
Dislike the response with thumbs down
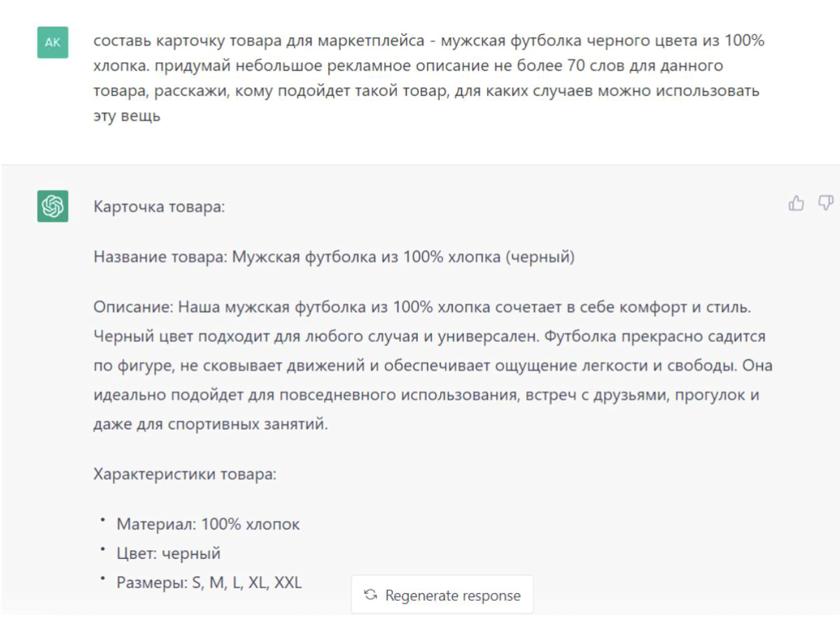click(x=826, y=203)
